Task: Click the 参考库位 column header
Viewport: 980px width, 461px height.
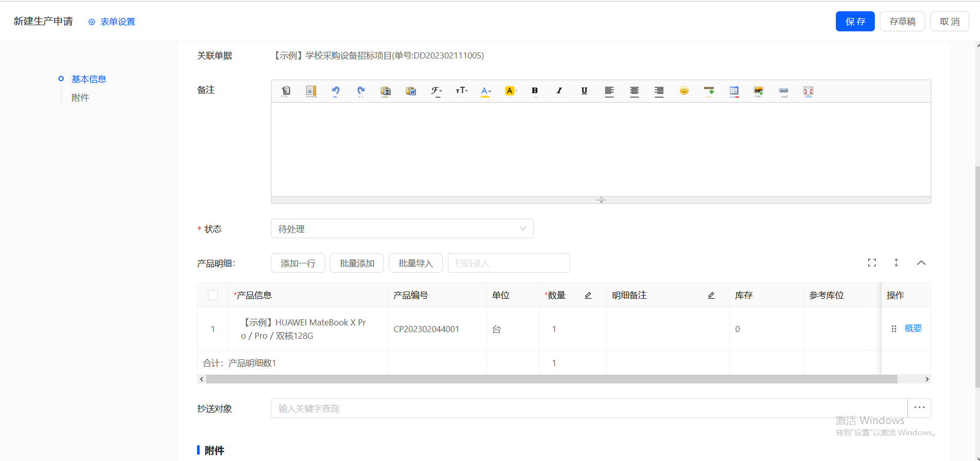Action: pyautogui.click(x=842, y=295)
